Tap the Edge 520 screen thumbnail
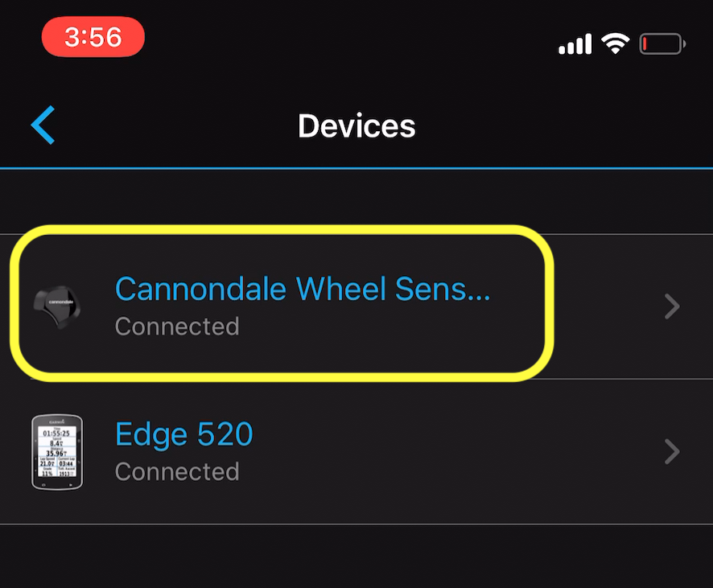 (x=56, y=450)
